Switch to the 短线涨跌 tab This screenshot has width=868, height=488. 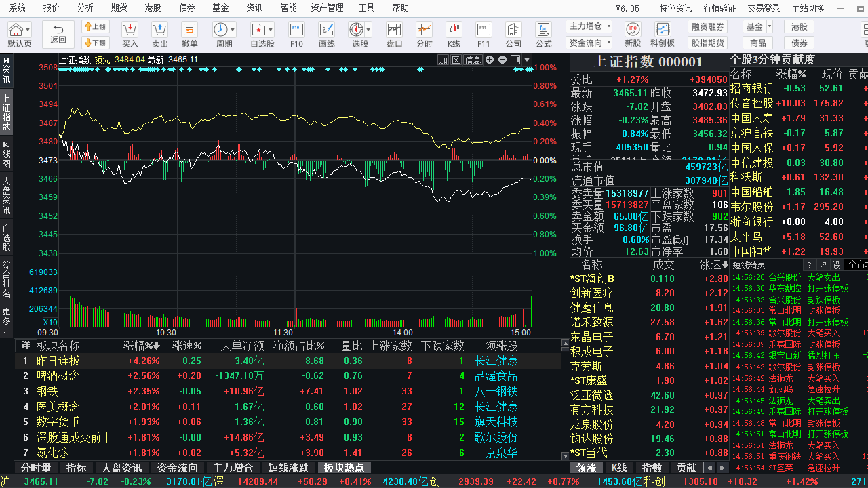pyautogui.click(x=288, y=468)
